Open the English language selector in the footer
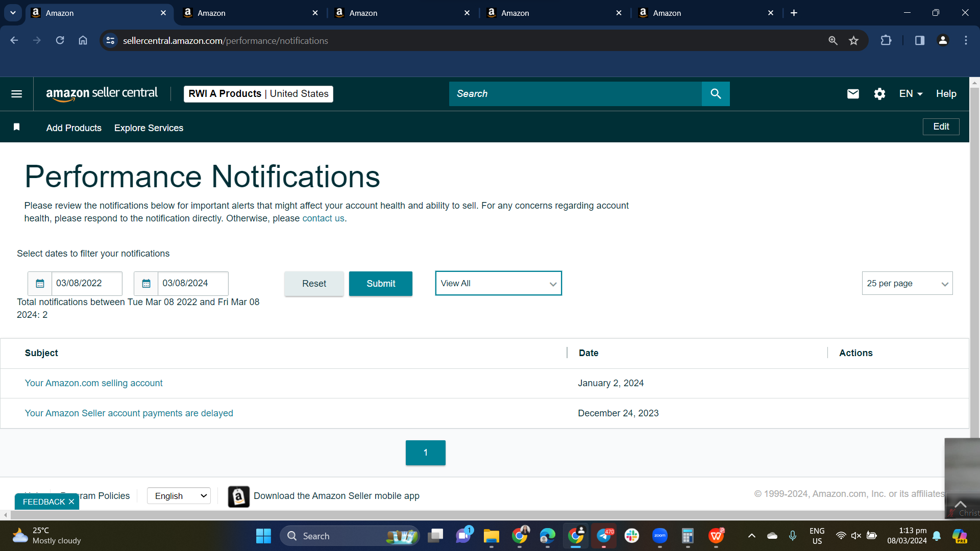Image resolution: width=980 pixels, height=551 pixels. click(x=179, y=496)
